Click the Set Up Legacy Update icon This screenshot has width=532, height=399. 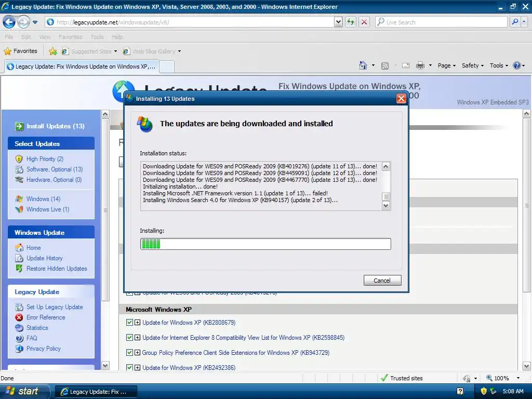pos(19,307)
